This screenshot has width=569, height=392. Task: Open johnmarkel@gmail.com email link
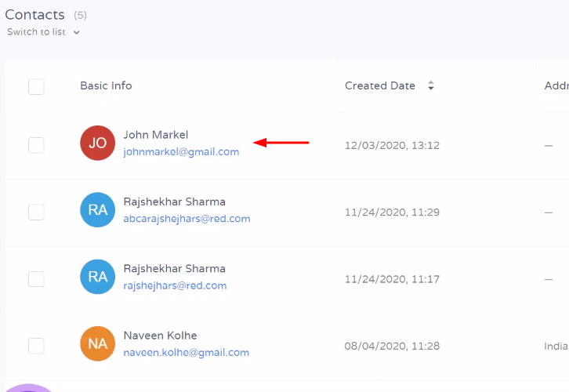point(181,152)
